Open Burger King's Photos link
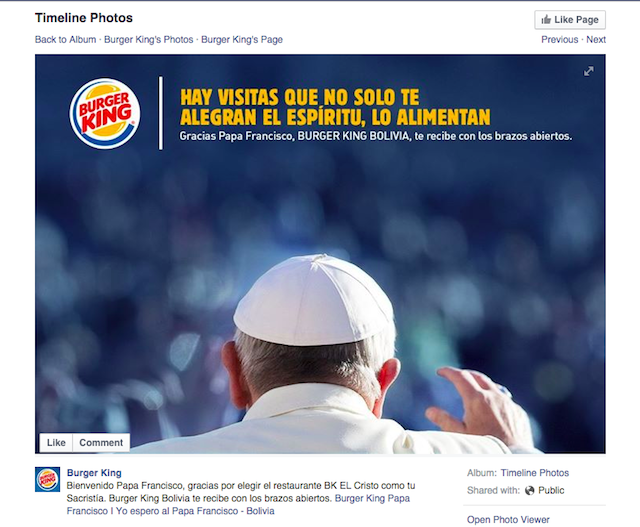 (149, 40)
